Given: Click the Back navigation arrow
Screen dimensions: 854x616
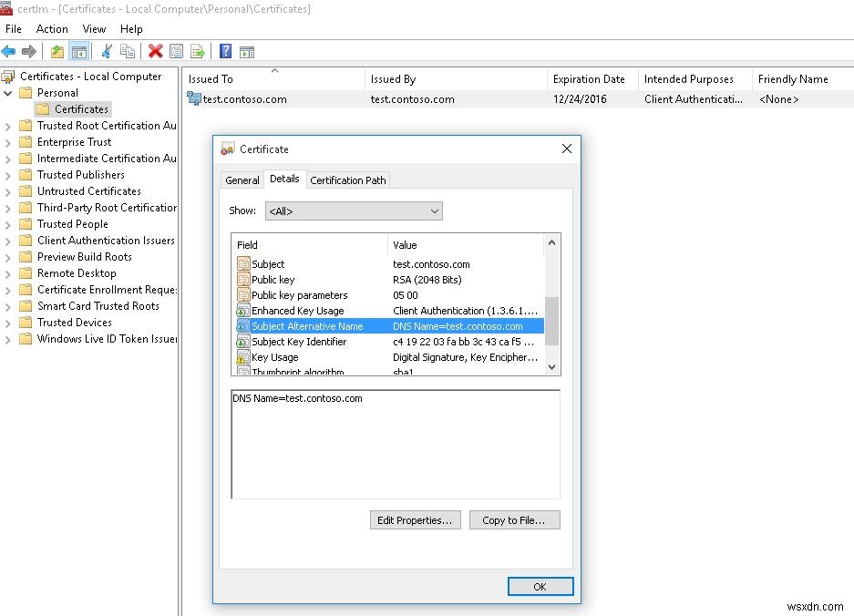Looking at the screenshot, I should [9, 51].
